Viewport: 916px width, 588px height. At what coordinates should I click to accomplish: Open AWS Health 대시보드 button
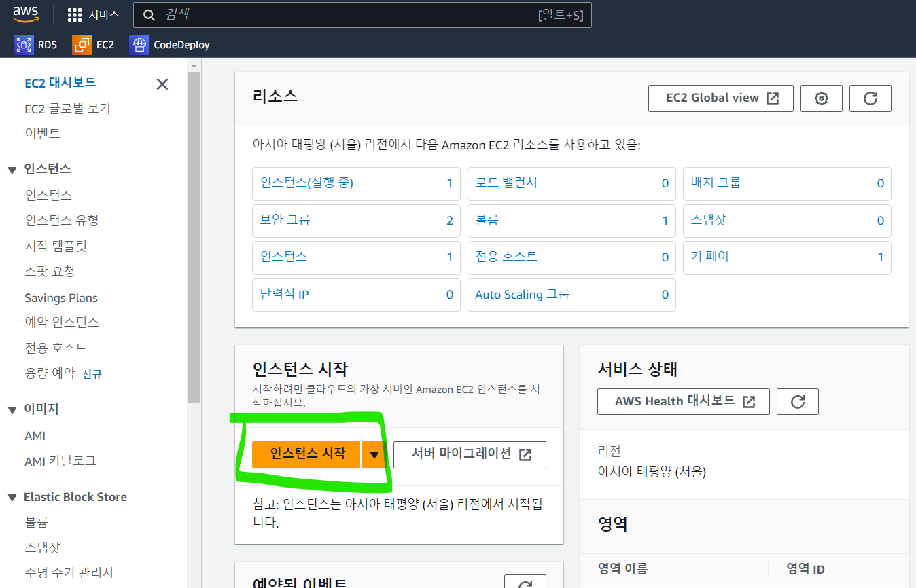684,401
